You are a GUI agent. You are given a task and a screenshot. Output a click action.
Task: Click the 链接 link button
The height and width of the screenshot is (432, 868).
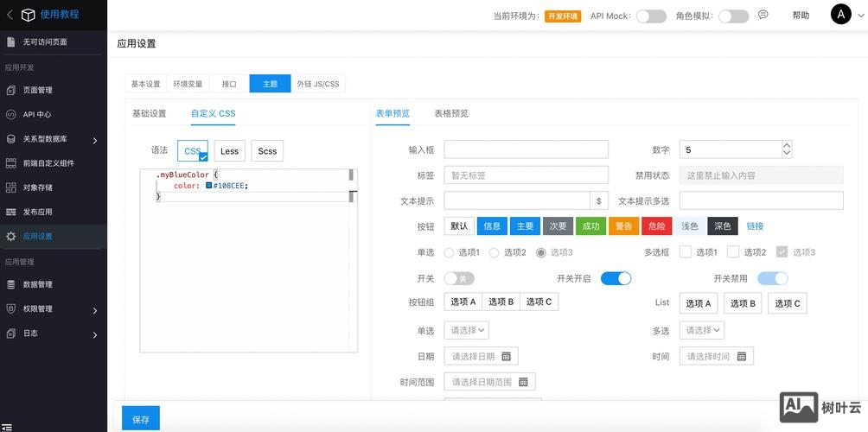coord(755,226)
